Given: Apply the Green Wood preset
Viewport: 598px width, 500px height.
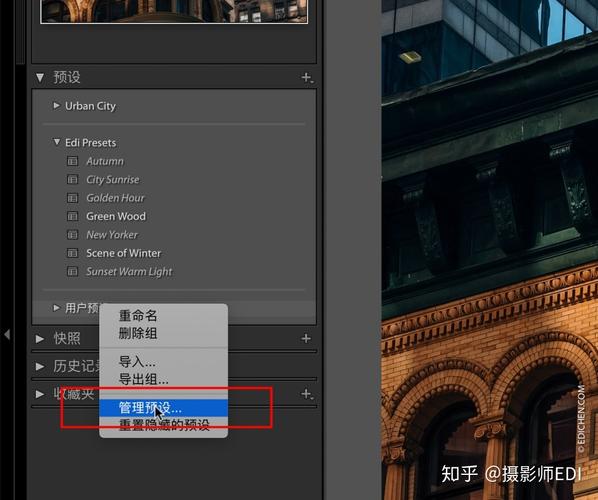Looking at the screenshot, I should tap(116, 216).
